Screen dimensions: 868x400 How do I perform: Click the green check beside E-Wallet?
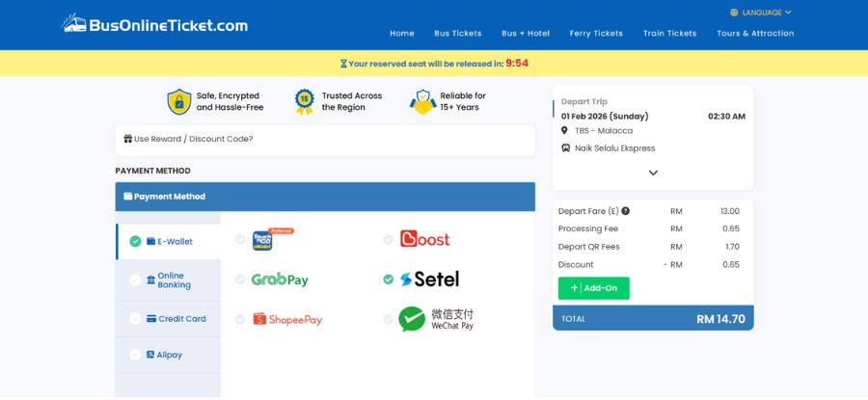pyautogui.click(x=135, y=241)
